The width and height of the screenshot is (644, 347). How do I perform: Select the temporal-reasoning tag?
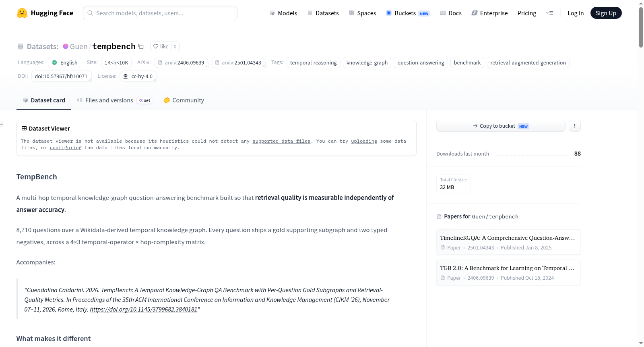coord(314,62)
